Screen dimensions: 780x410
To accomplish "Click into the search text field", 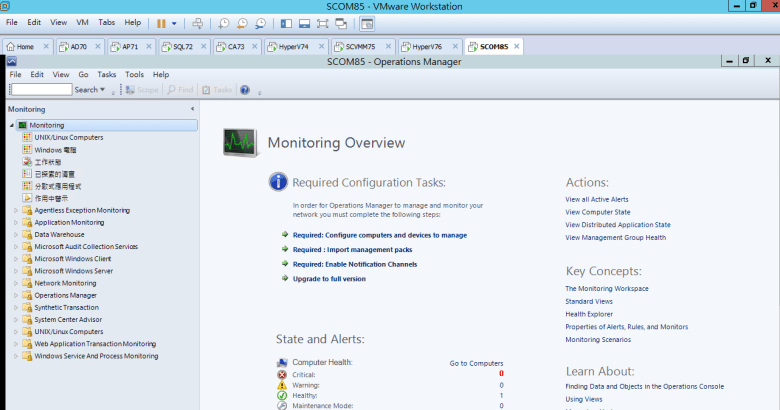I will point(40,90).
